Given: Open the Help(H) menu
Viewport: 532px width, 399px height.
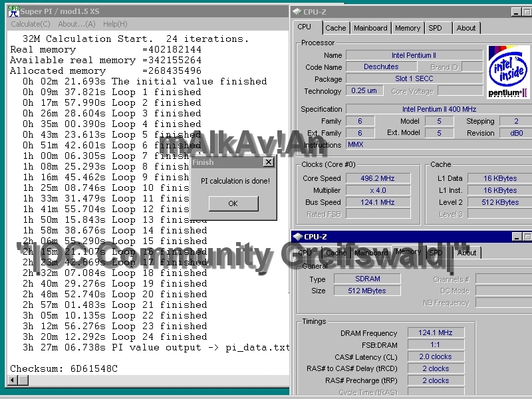Looking at the screenshot, I should 115,24.
